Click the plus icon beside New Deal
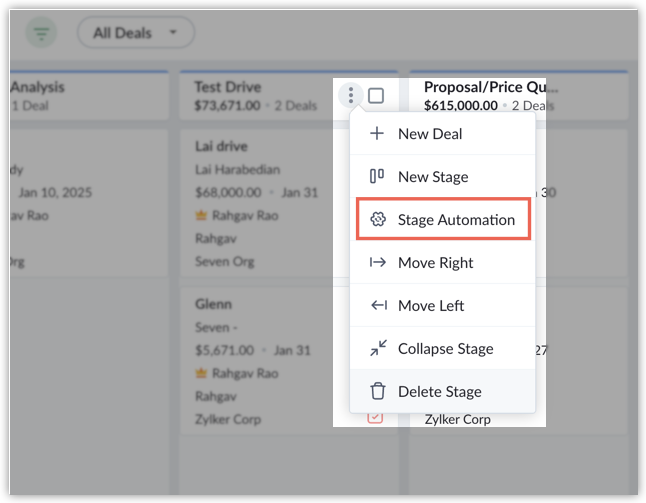The image size is (646, 503). 377,133
